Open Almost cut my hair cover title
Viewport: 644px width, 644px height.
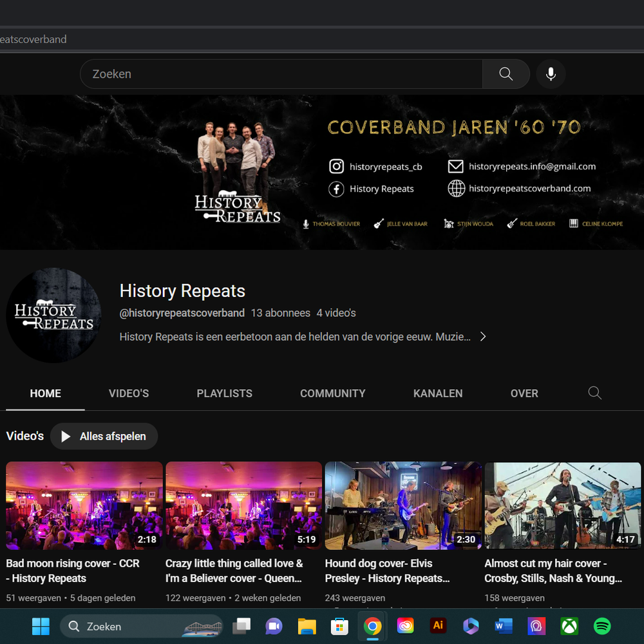(553, 571)
